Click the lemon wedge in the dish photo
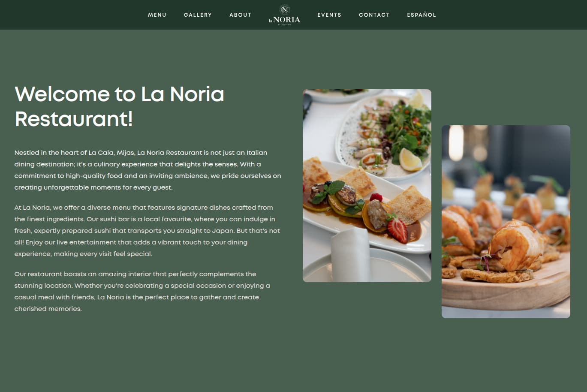The image size is (587, 392). [410, 159]
